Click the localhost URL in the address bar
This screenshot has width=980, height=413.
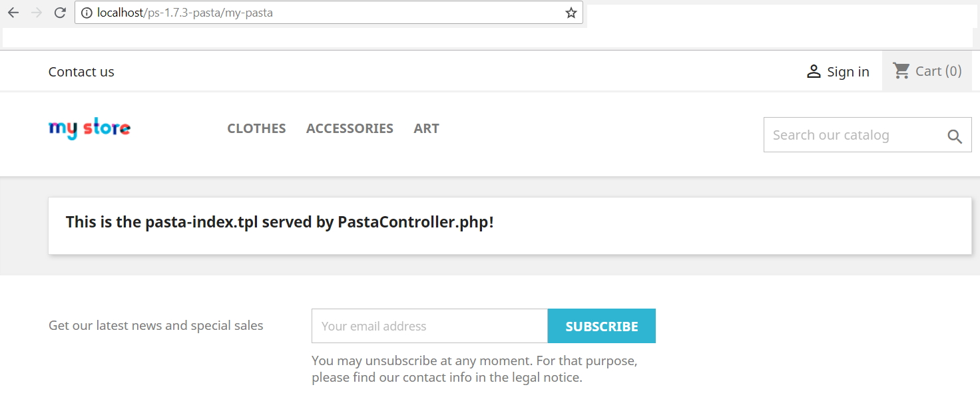[184, 13]
